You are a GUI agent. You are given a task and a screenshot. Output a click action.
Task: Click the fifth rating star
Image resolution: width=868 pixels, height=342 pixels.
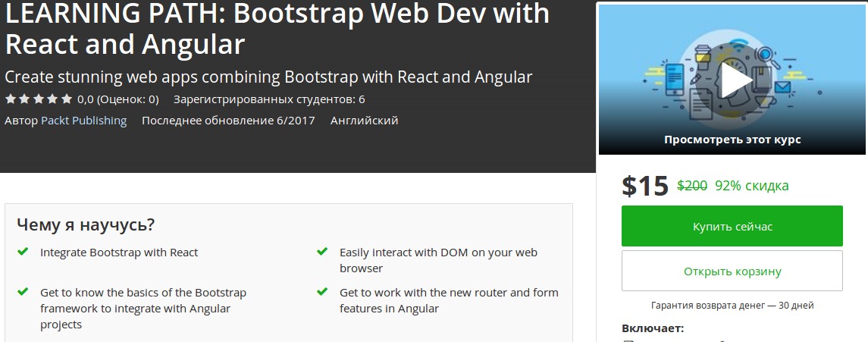pyautogui.click(x=67, y=99)
